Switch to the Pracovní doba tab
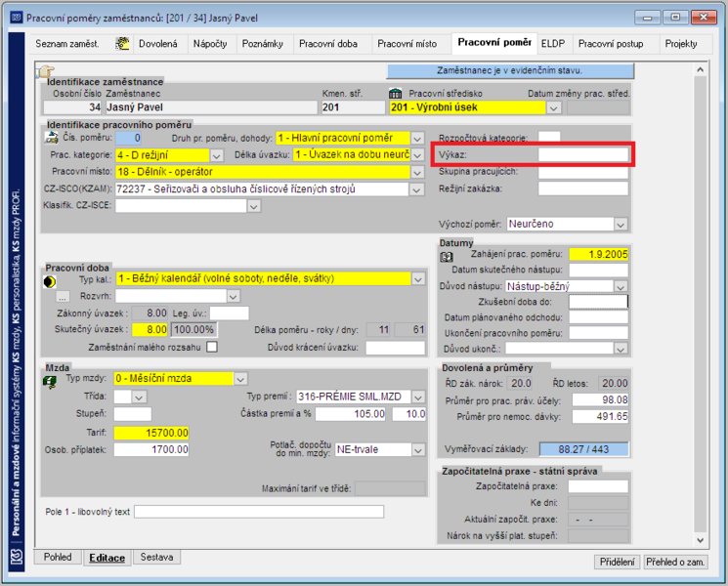Viewport: 728px width, 586px height. point(328,44)
